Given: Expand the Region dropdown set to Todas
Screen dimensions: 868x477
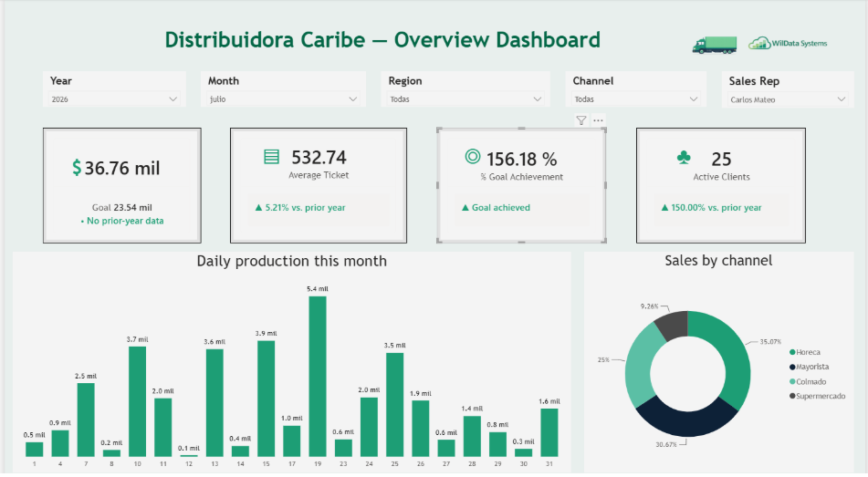Looking at the screenshot, I should point(465,99).
